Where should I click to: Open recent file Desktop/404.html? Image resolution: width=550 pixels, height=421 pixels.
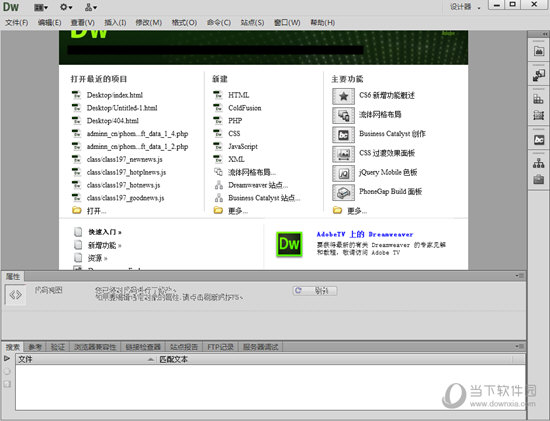tap(113, 121)
